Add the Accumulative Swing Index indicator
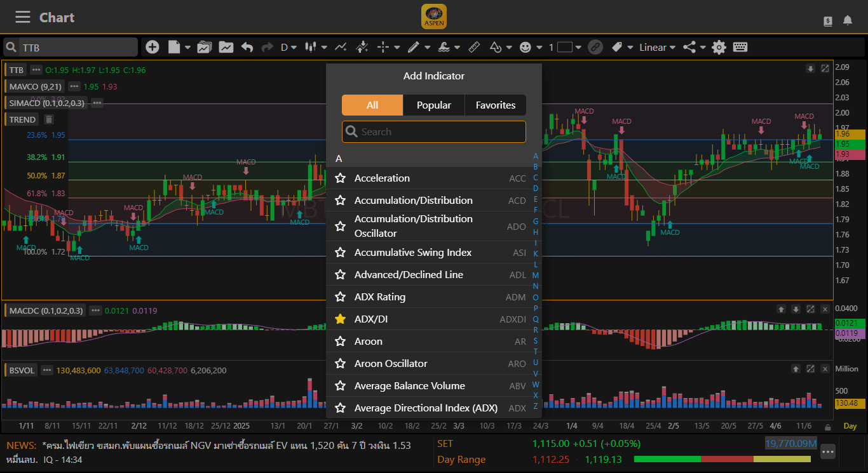The width and height of the screenshot is (868, 473). coord(413,253)
